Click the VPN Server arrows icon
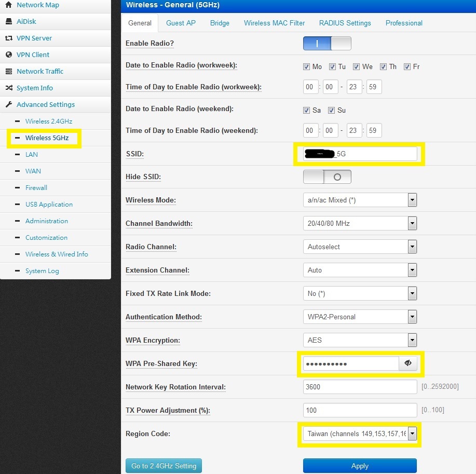476x474 pixels. click(9, 38)
